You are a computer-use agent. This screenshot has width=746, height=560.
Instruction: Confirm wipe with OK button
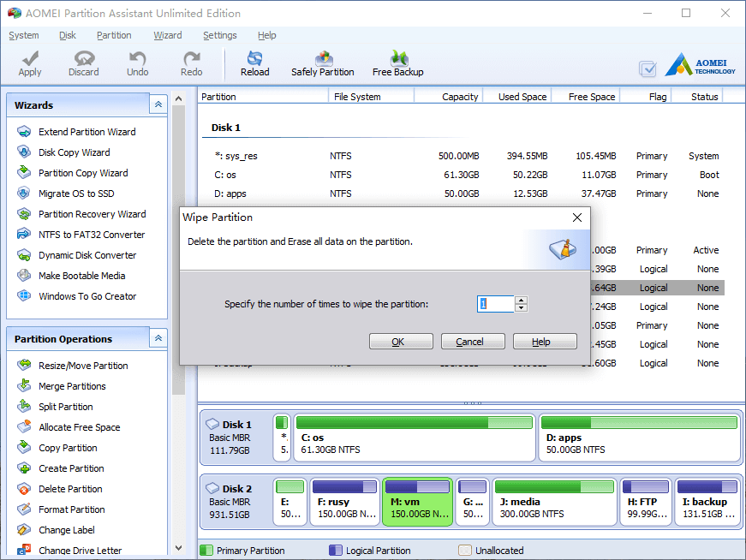(401, 342)
